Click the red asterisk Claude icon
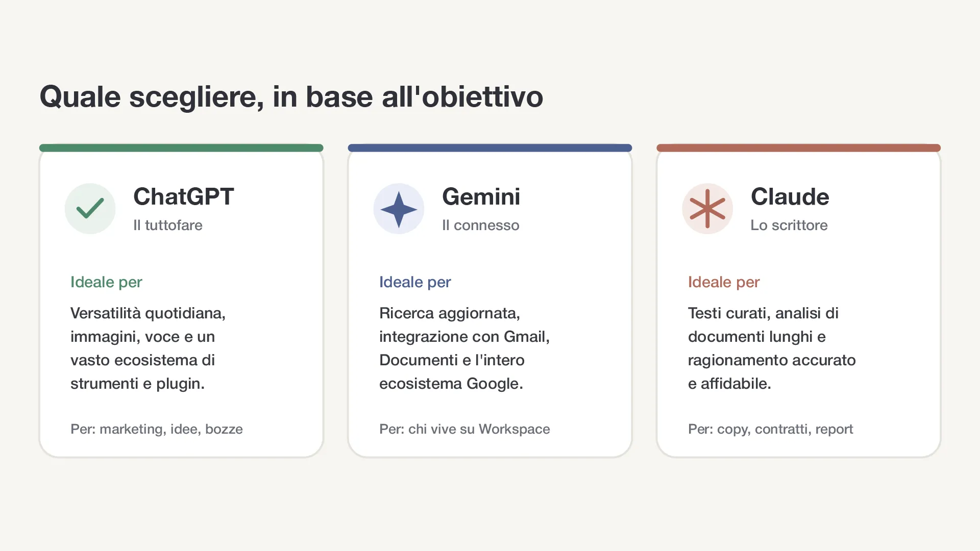The image size is (980, 551). pos(707,209)
